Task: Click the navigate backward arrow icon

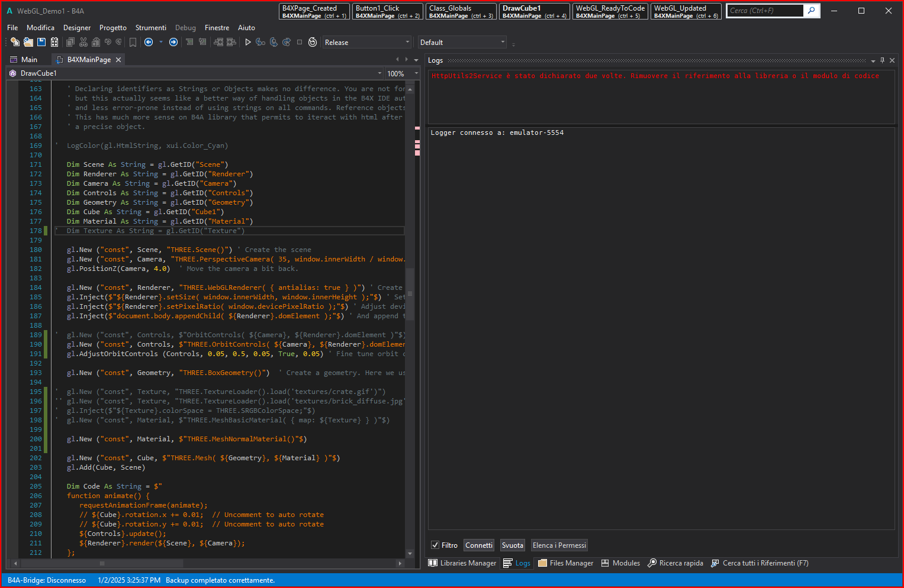Action: 149,42
